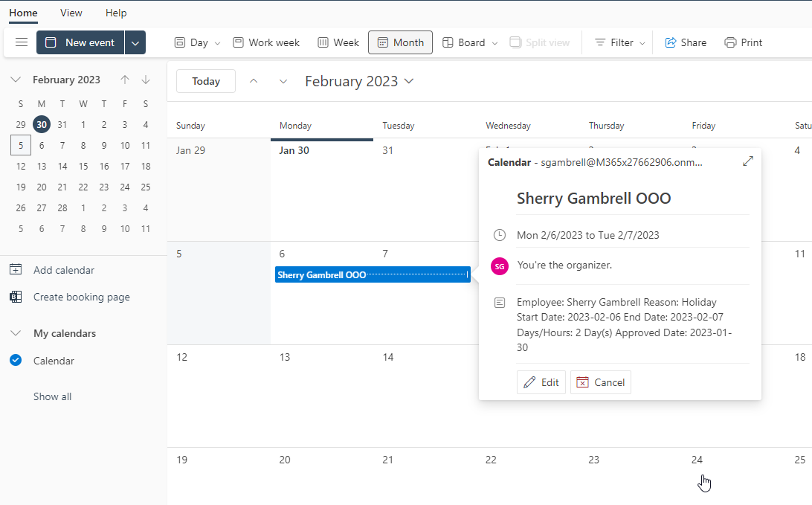This screenshot has width=812, height=505.
Task: Click the Today button
Action: point(206,81)
